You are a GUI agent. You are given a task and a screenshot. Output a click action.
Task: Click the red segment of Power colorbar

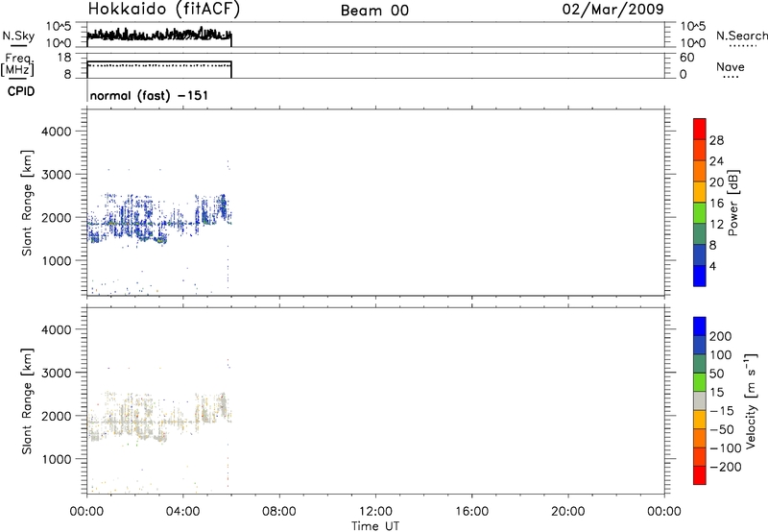pos(700,129)
